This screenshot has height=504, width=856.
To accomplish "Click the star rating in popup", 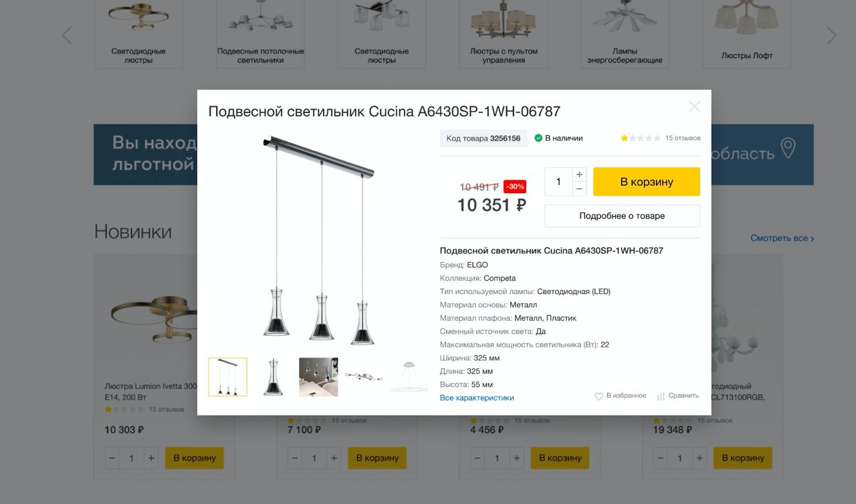I will tap(641, 138).
